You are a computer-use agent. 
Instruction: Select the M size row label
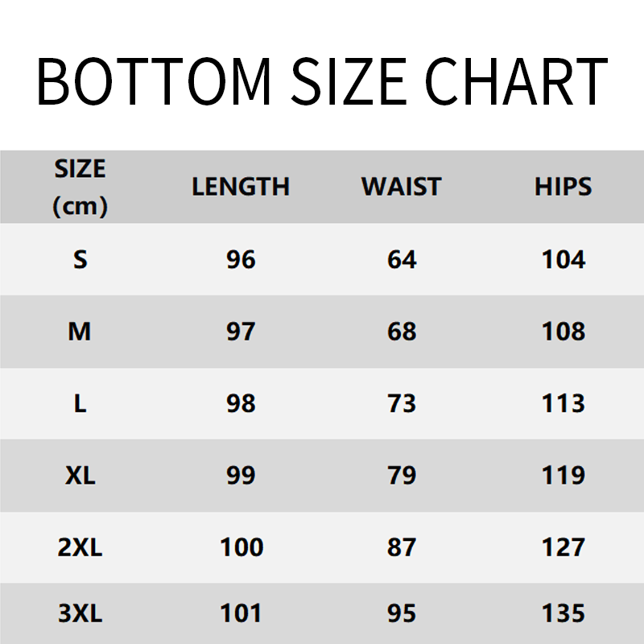80,332
